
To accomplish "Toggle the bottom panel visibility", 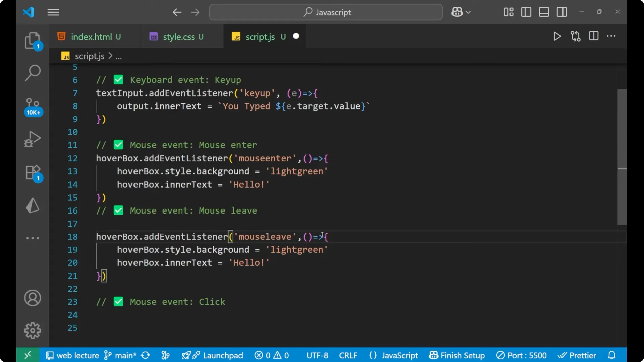I will point(544,12).
